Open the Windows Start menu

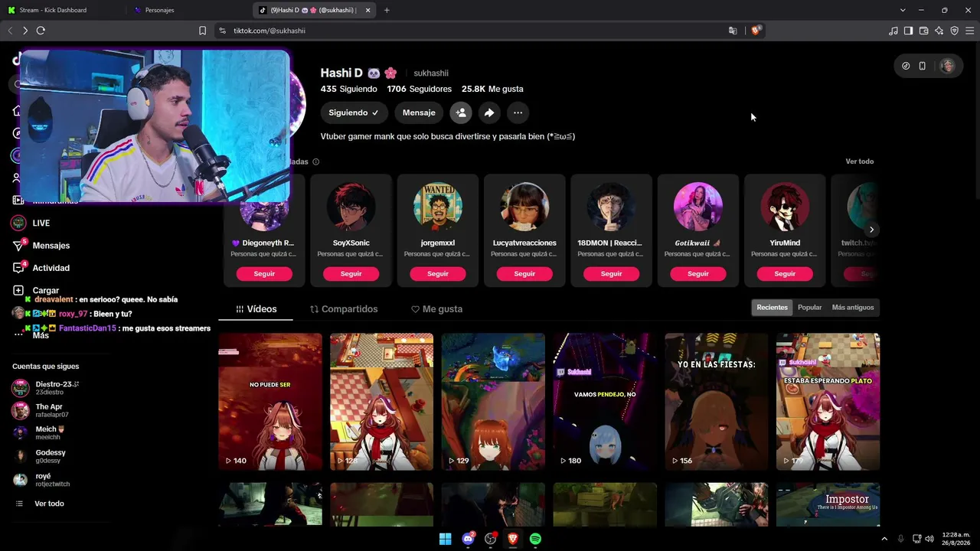point(445,539)
